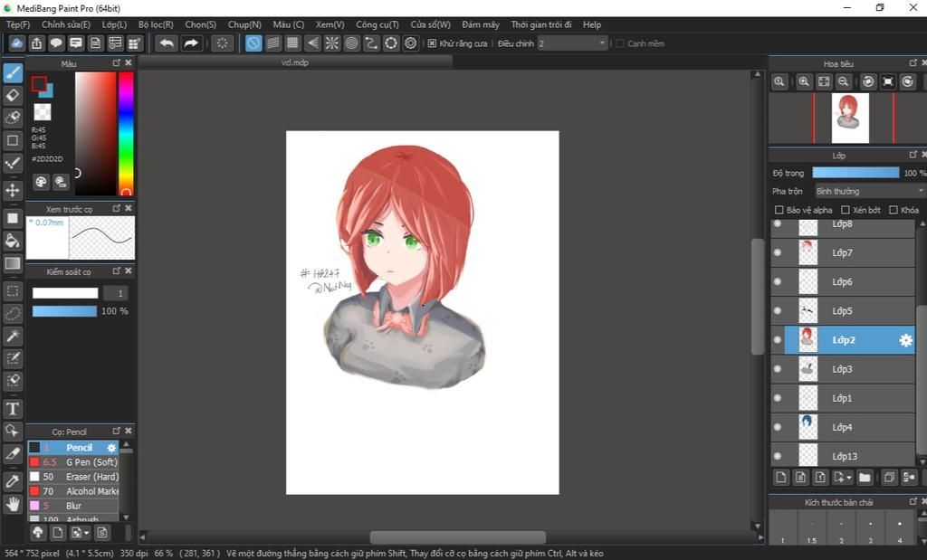Viewport: 927px width, 560px height.
Task: Open the Help menu
Action: (592, 24)
